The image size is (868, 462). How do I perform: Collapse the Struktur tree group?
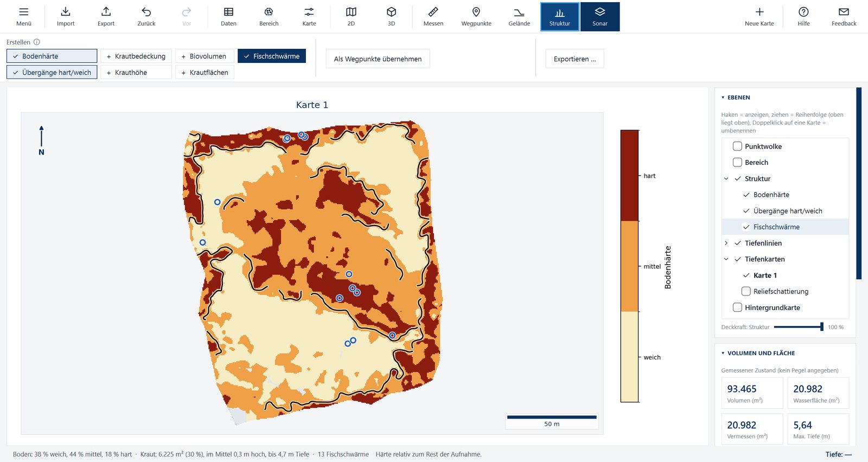click(x=726, y=178)
